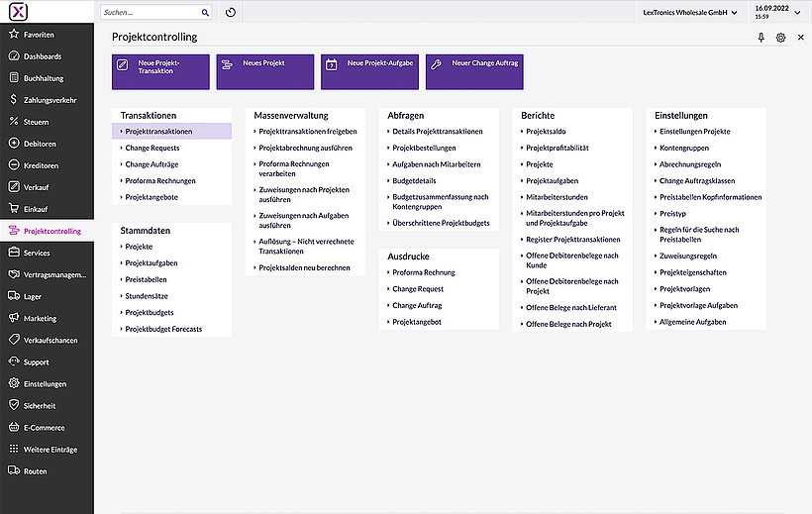Viewport: 812px width, 514px height.
Task: Open the Steuern percent icon
Action: pyautogui.click(x=14, y=121)
